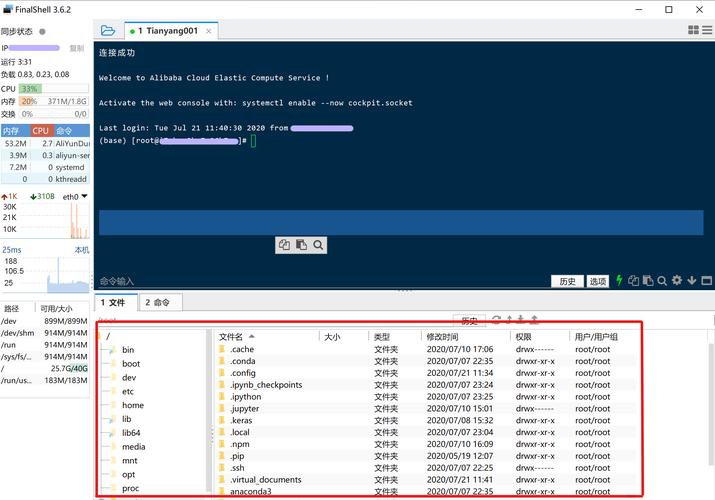Click the 交换 0% swap usage bar
715x500 pixels.
(x=54, y=114)
